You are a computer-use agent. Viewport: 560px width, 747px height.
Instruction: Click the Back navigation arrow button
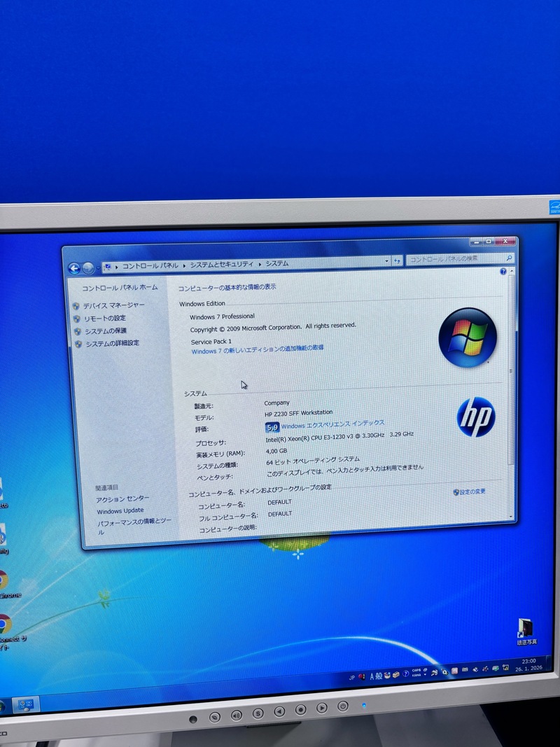click(74, 268)
